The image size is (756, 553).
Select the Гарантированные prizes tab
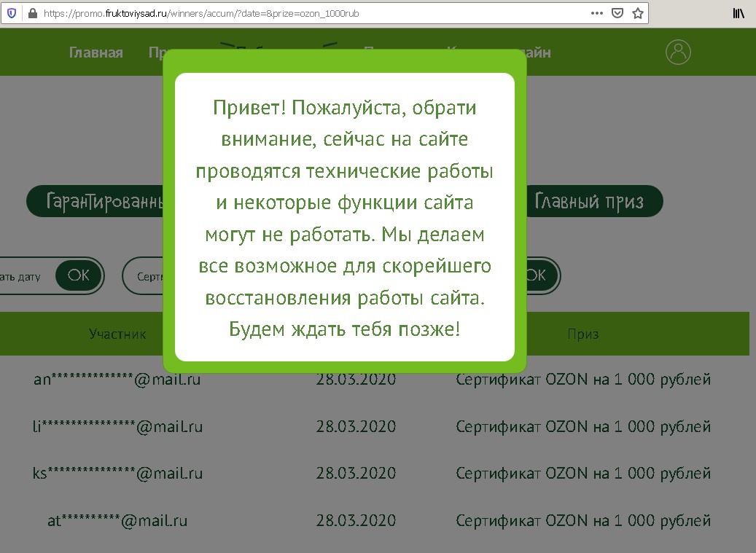95,201
